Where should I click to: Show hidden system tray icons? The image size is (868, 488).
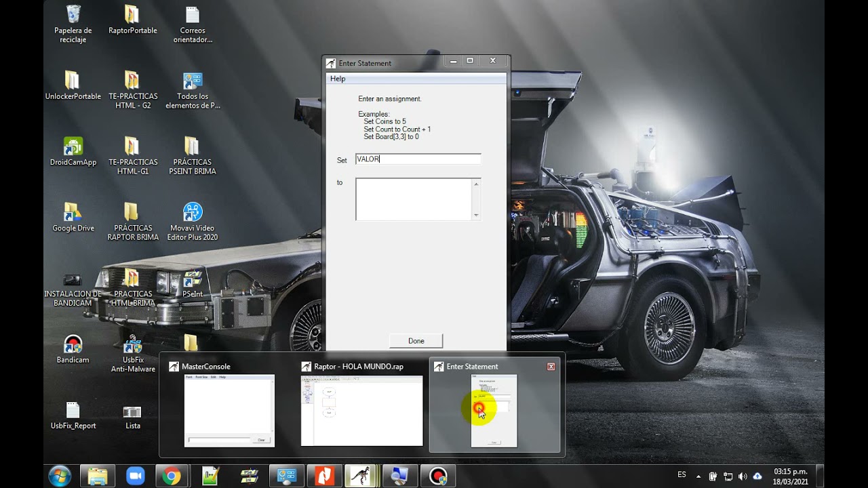[698, 476]
